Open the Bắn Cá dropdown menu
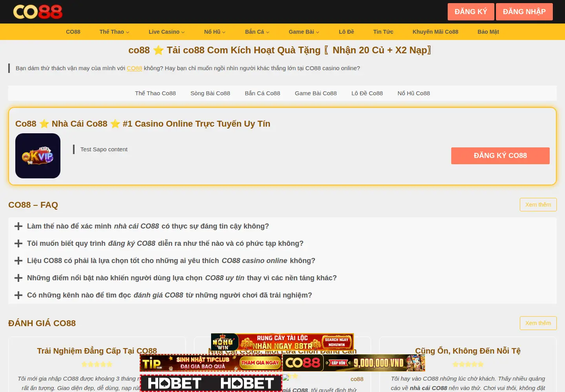This screenshot has width=565, height=392. 257,32
